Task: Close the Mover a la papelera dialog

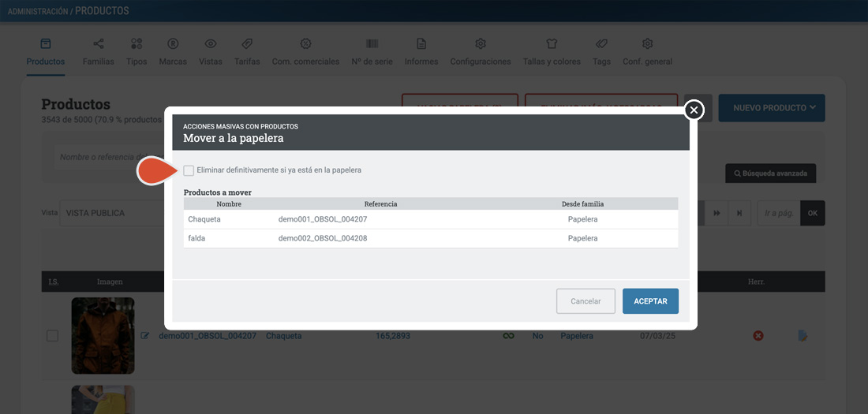Action: [x=694, y=110]
